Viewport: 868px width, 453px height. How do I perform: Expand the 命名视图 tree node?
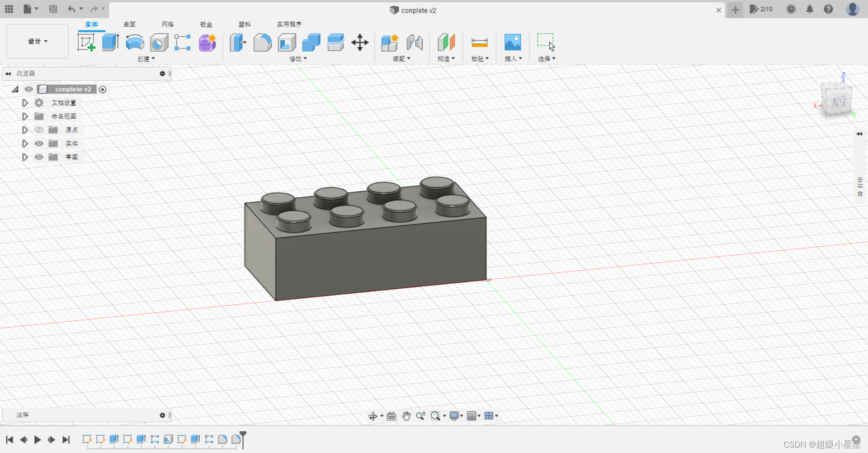[x=25, y=116]
